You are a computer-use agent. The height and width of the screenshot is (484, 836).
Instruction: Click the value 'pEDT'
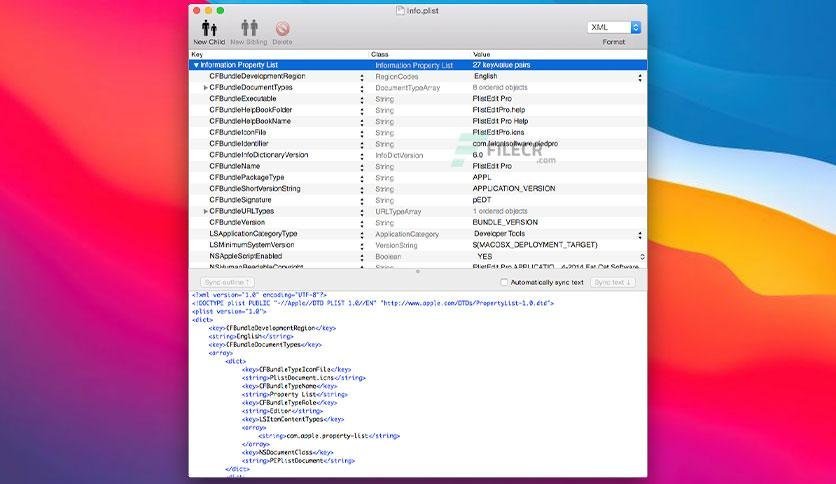(x=481, y=200)
